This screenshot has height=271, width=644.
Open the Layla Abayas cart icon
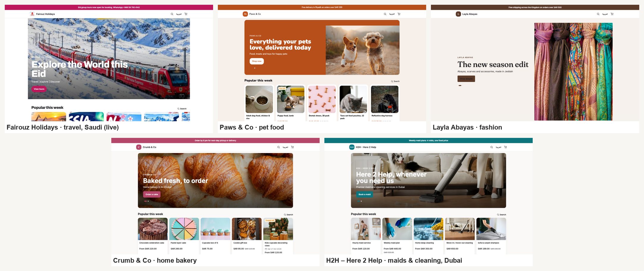(612, 14)
